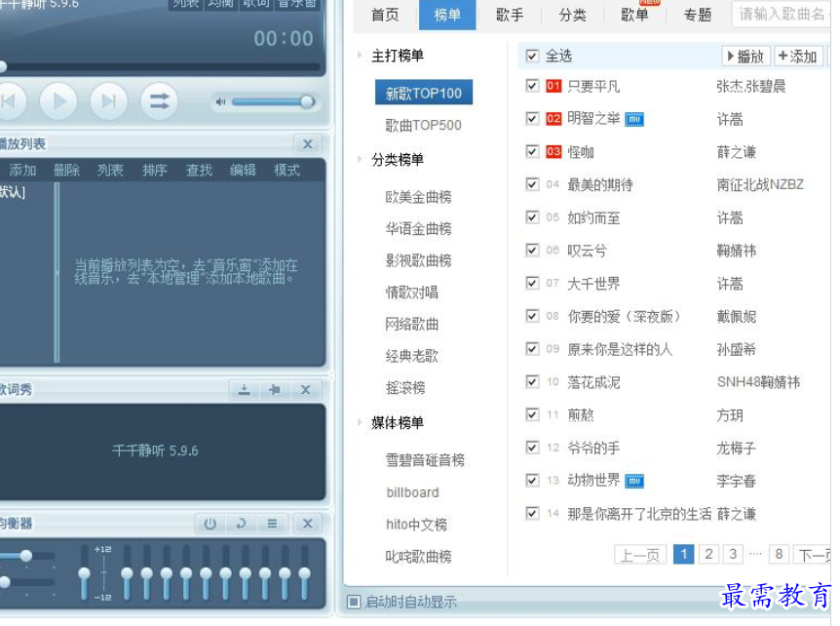This screenshot has height=626, width=840.
Task: Open the 列表 playlist menu
Action: tap(110, 171)
